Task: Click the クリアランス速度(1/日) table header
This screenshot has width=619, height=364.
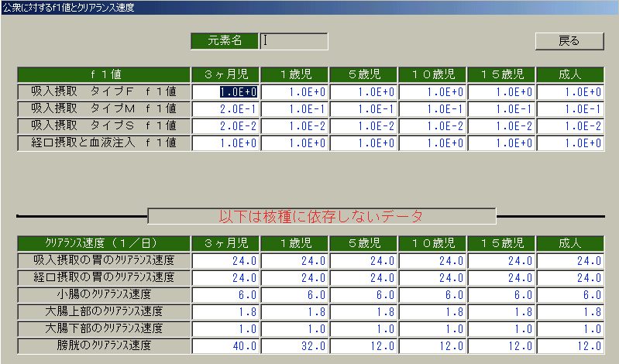Action: (x=104, y=244)
